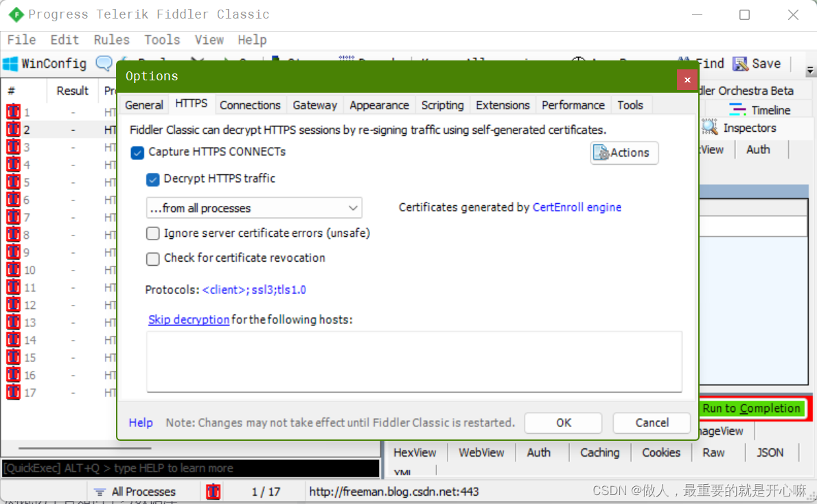Select session 13 icon in list
Screen dimensions: 817x504
[13, 322]
